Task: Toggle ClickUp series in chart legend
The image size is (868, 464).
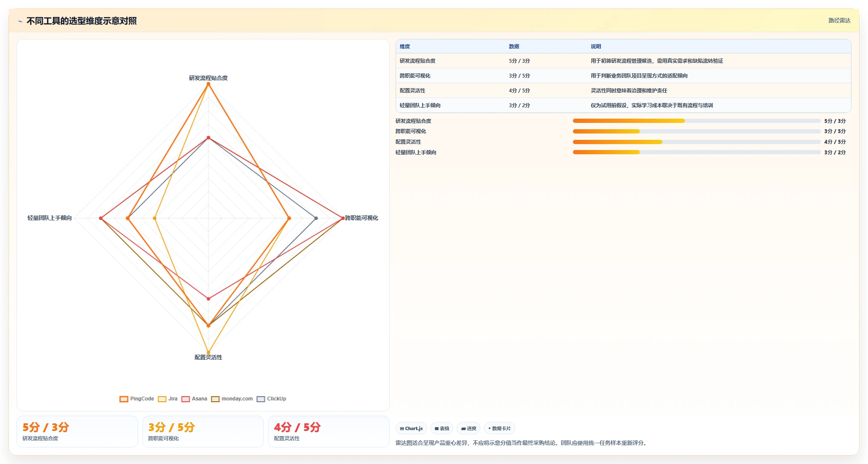Action: (x=271, y=399)
